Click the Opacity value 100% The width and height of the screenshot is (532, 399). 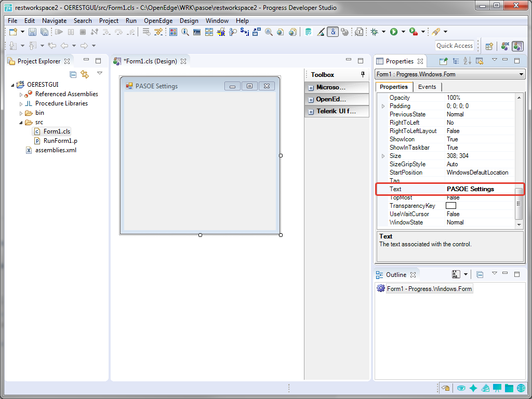453,98
